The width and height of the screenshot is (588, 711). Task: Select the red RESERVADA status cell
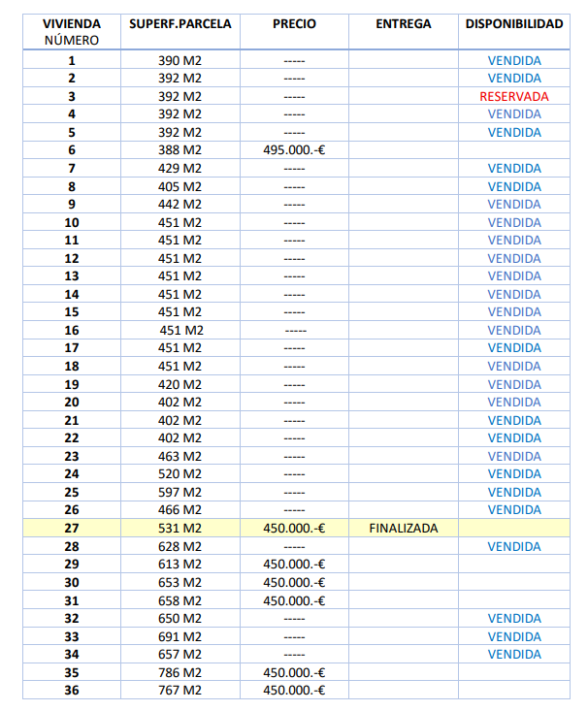point(514,96)
